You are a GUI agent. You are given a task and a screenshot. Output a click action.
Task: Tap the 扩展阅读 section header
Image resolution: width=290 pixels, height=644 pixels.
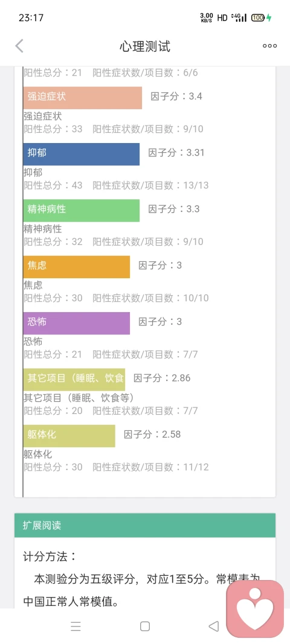145,525
